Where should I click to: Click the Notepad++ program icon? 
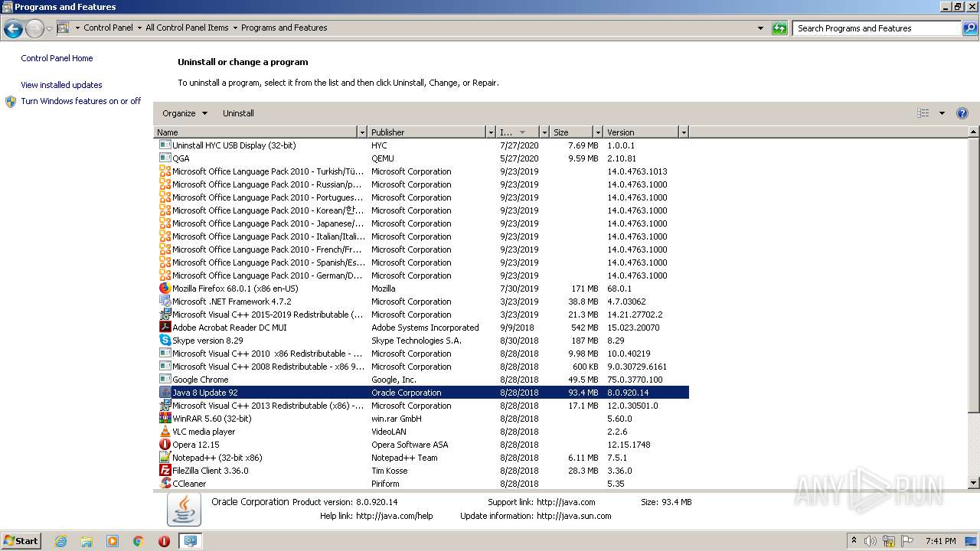165,458
